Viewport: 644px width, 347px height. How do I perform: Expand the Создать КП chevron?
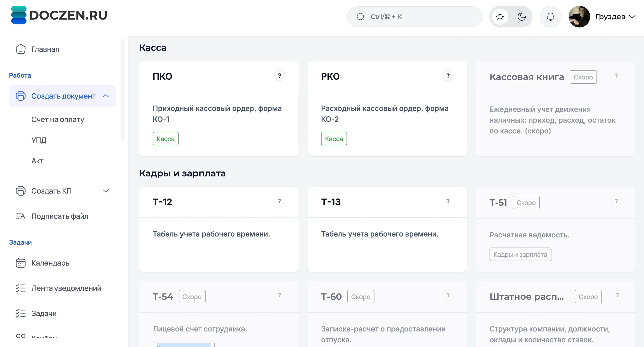coord(106,191)
